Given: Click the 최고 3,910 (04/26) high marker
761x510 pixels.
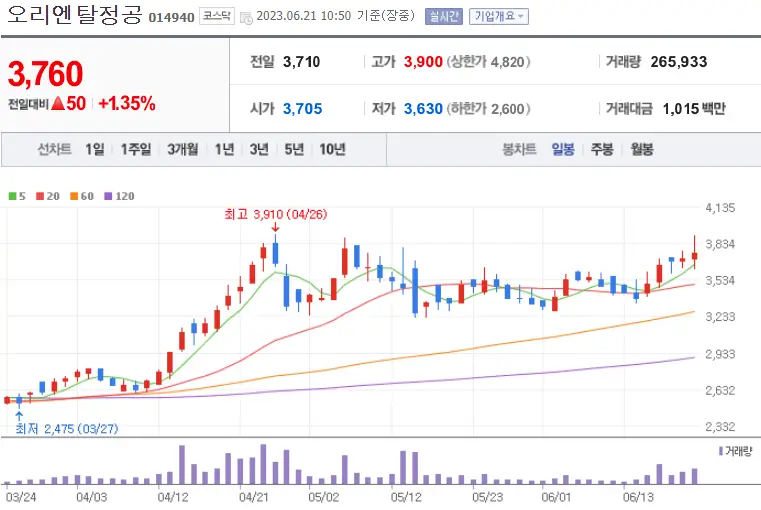Looking at the screenshot, I should coord(276,214).
